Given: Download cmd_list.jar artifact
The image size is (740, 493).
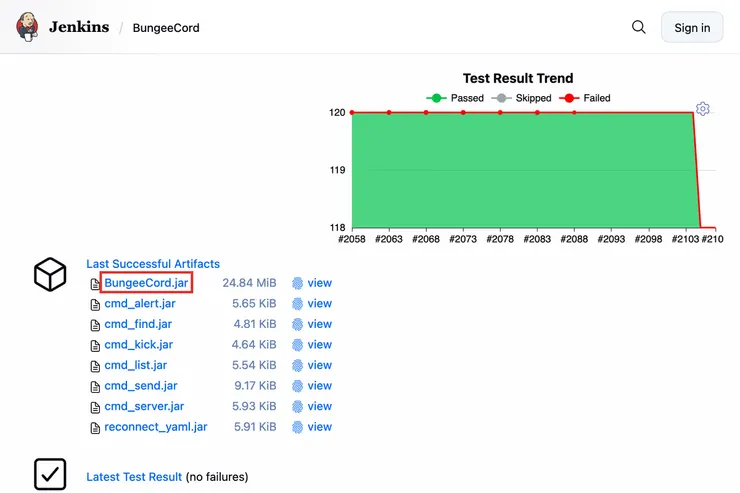Looking at the screenshot, I should [135, 365].
